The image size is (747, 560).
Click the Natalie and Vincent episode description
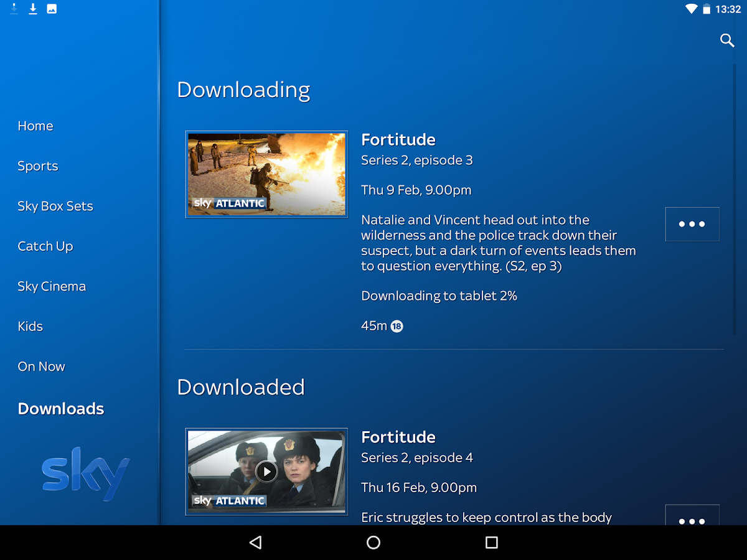coord(499,243)
